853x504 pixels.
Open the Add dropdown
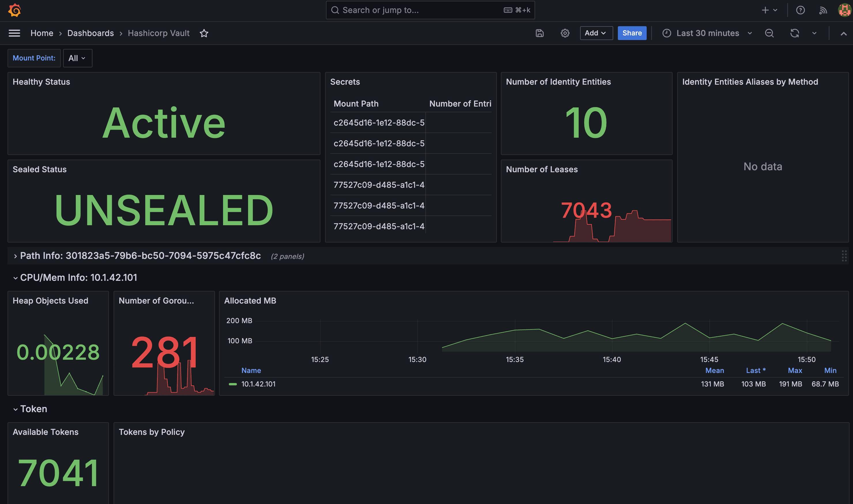pyautogui.click(x=596, y=33)
